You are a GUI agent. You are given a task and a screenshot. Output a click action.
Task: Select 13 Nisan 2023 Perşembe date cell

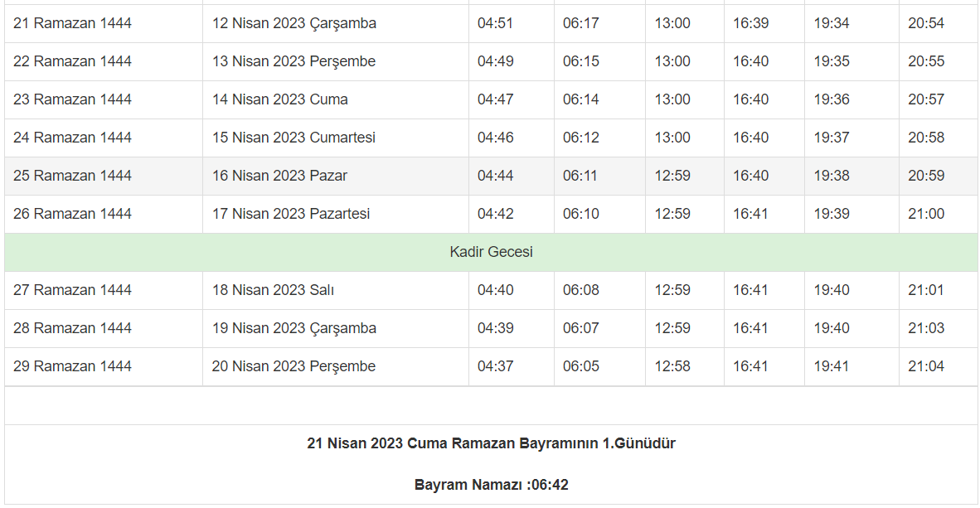coord(294,61)
